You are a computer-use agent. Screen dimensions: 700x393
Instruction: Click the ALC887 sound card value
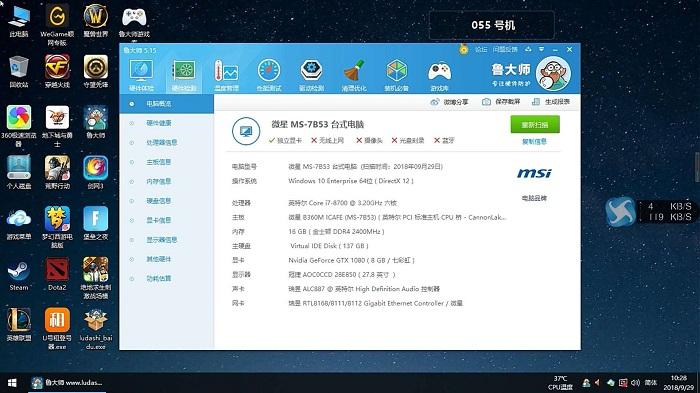click(x=364, y=289)
